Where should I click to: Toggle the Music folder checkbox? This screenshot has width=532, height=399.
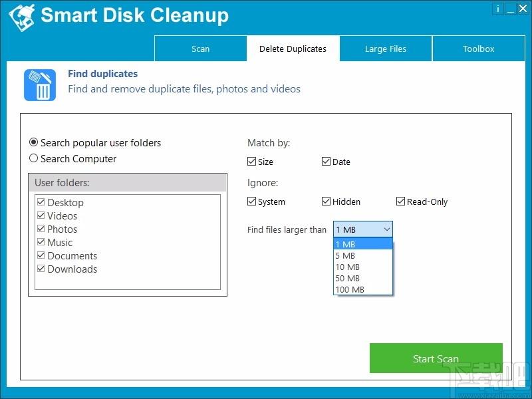point(41,242)
